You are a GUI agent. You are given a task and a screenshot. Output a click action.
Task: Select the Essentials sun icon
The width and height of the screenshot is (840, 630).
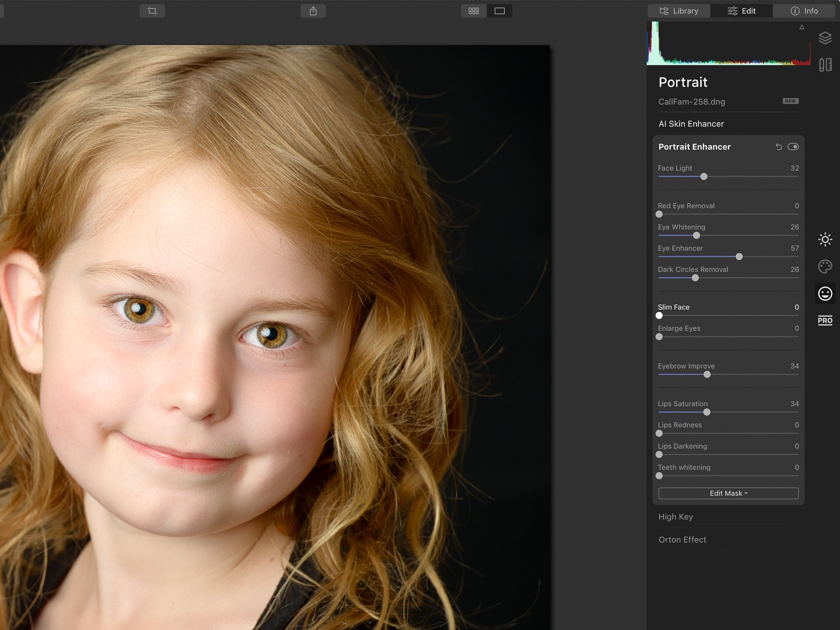click(x=825, y=239)
